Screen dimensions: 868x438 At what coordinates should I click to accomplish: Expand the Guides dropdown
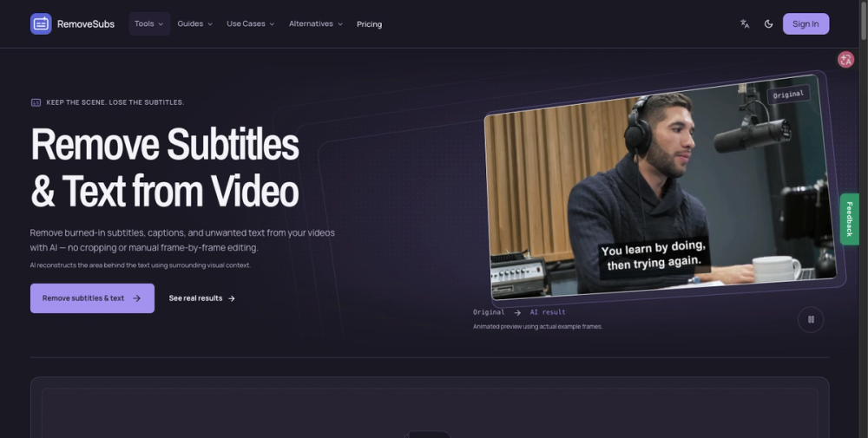(x=194, y=23)
